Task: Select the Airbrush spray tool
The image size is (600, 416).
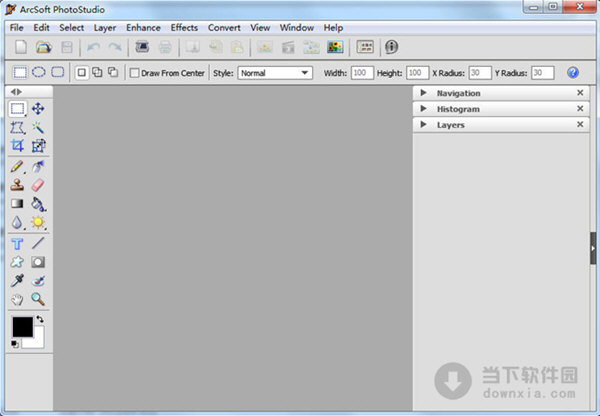Action: point(38,167)
